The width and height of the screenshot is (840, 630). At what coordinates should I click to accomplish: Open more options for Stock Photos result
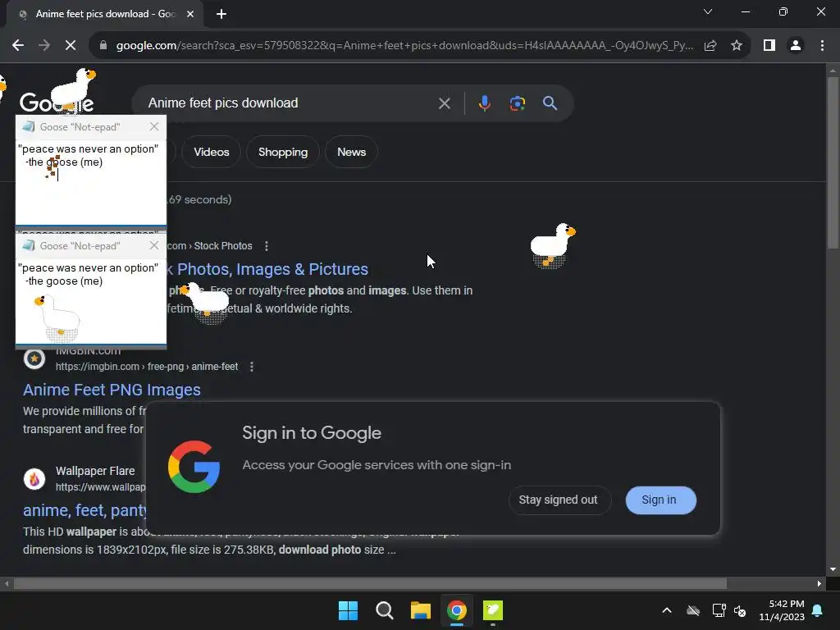point(267,246)
